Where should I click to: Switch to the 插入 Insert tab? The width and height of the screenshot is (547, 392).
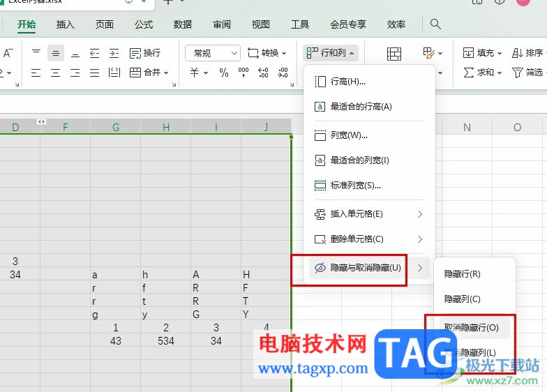point(66,24)
